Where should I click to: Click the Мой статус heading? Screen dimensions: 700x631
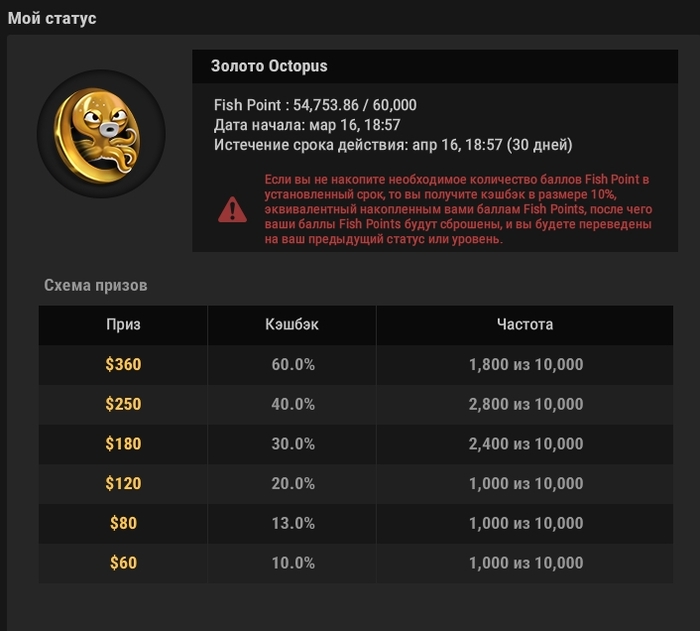click(52, 18)
